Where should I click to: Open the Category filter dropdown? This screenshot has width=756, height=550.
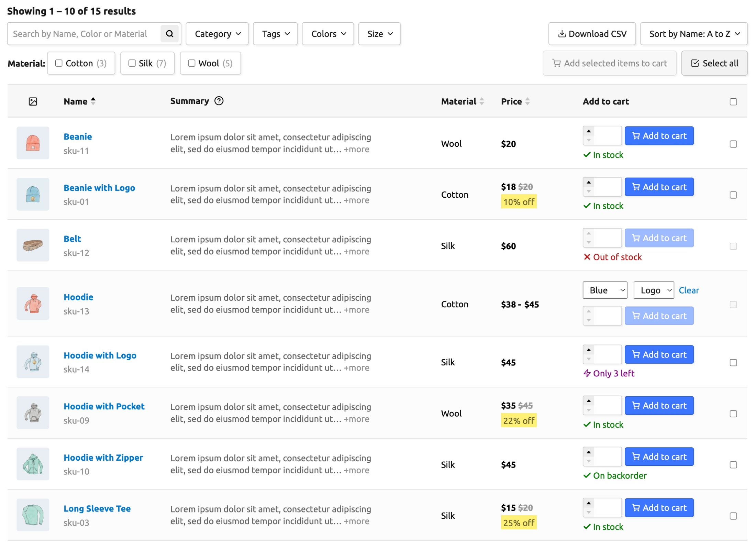point(217,34)
